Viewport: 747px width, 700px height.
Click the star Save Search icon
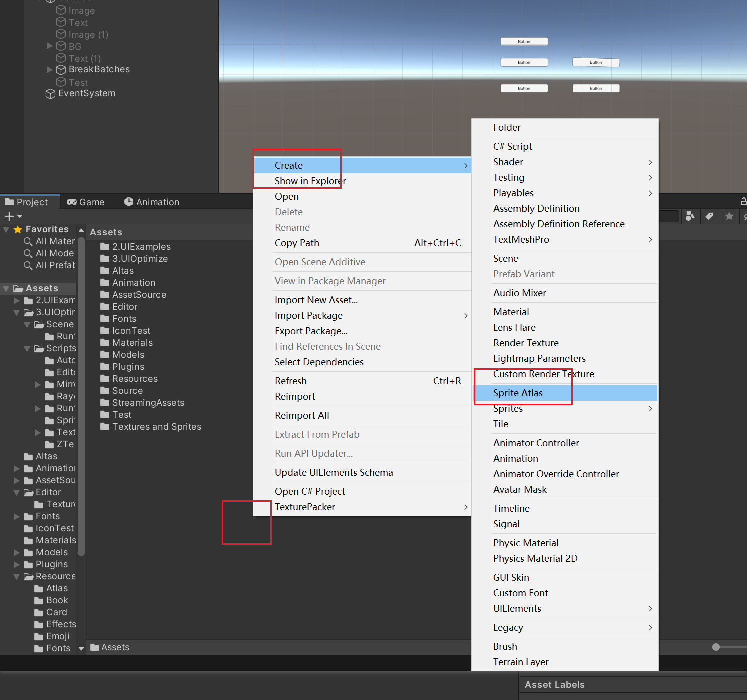click(x=729, y=216)
